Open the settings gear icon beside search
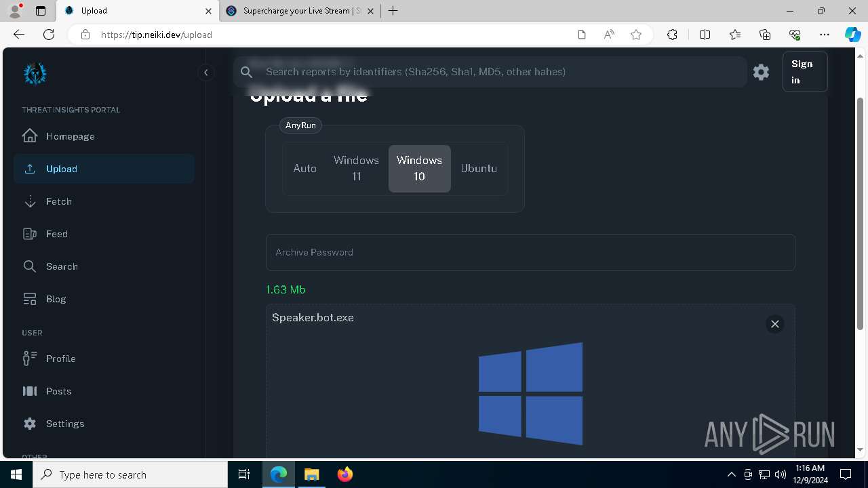 [761, 72]
